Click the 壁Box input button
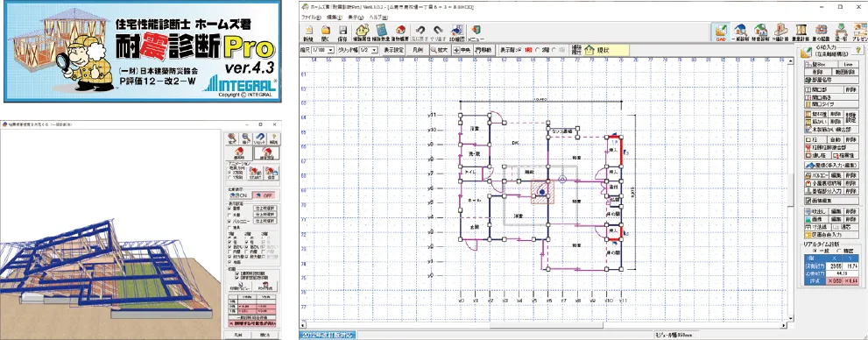The image size is (868, 340). click(819, 65)
